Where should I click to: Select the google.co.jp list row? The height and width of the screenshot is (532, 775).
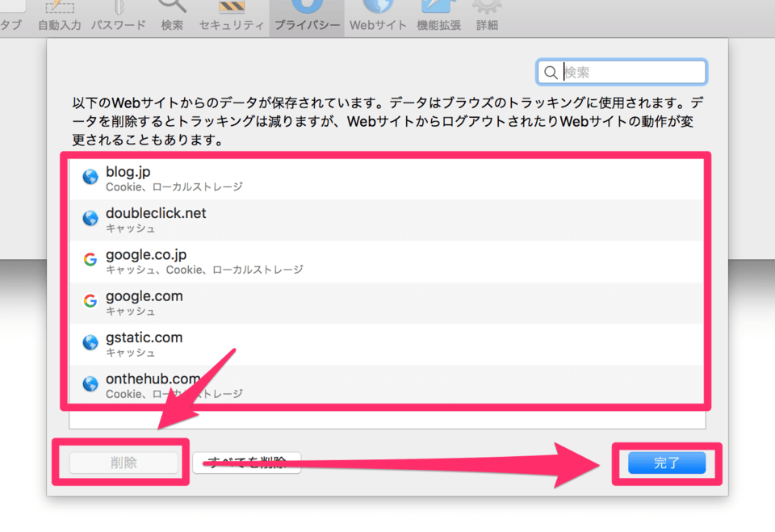pyautogui.click(x=387, y=261)
